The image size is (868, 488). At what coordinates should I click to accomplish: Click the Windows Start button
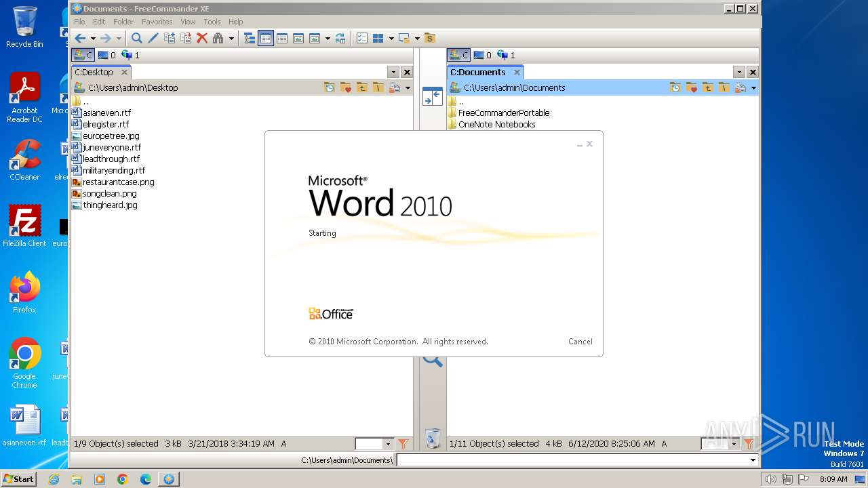click(x=19, y=479)
